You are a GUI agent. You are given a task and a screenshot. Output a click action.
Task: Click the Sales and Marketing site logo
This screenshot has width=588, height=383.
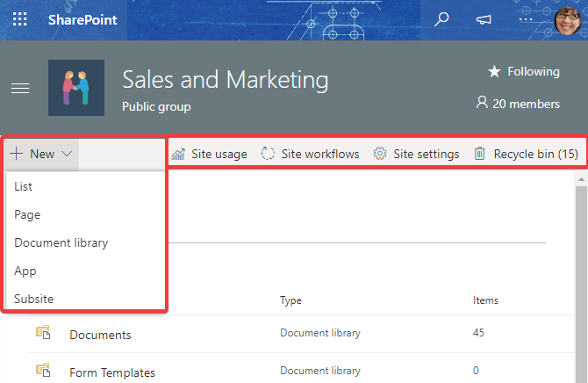(x=76, y=88)
